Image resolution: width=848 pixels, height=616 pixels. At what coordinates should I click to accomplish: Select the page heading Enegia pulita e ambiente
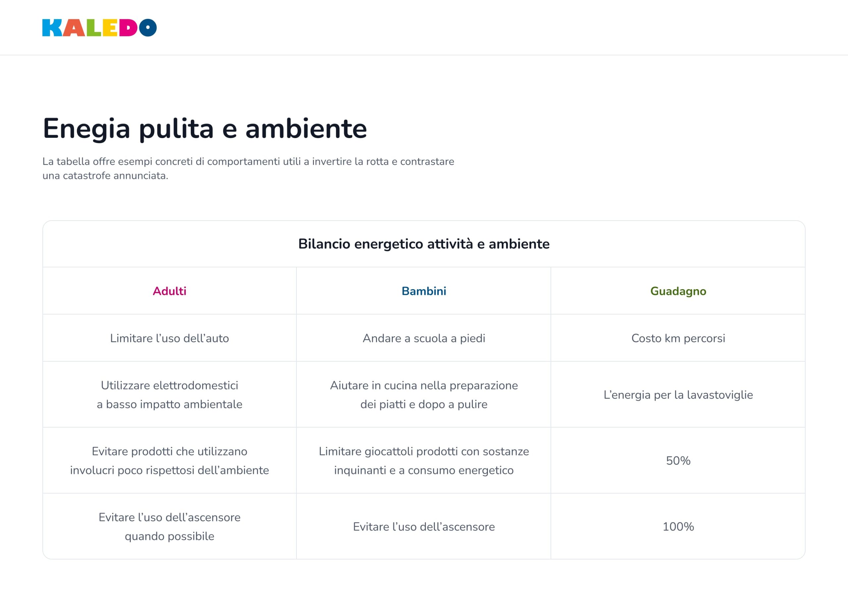click(x=205, y=128)
